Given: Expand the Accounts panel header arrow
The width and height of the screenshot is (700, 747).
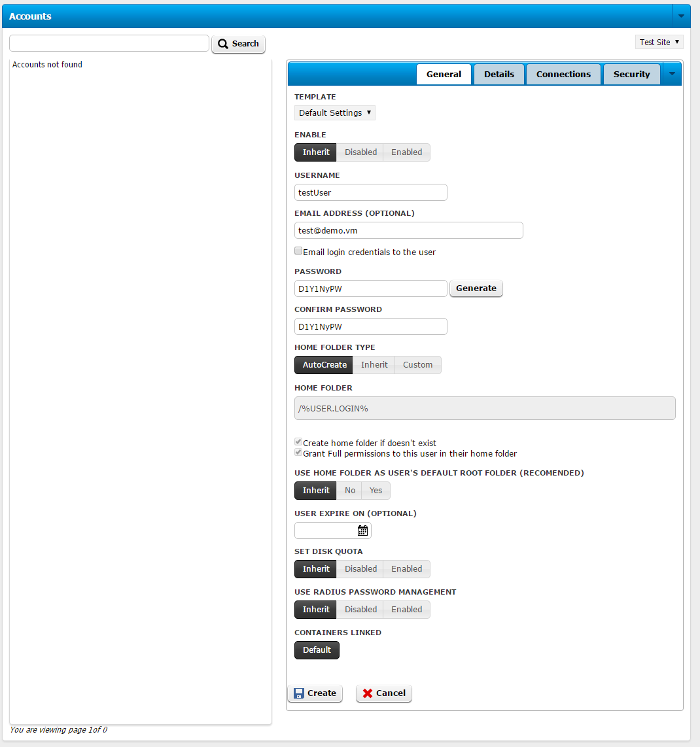Looking at the screenshot, I should click(x=681, y=16).
